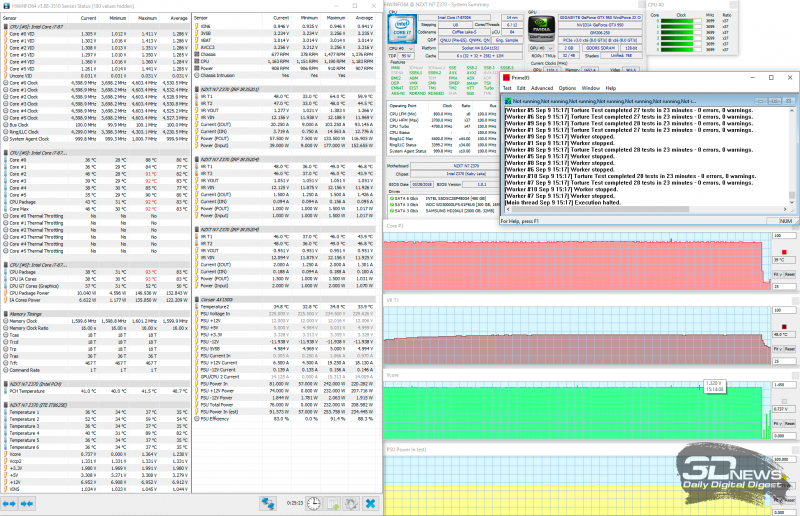
Task: Click the Chassis fan sensor row icon
Action: 197,54
